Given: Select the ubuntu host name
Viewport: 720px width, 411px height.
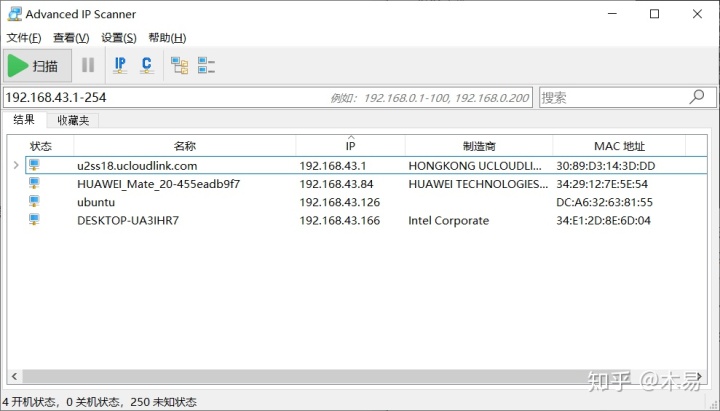Looking at the screenshot, I should [96, 203].
